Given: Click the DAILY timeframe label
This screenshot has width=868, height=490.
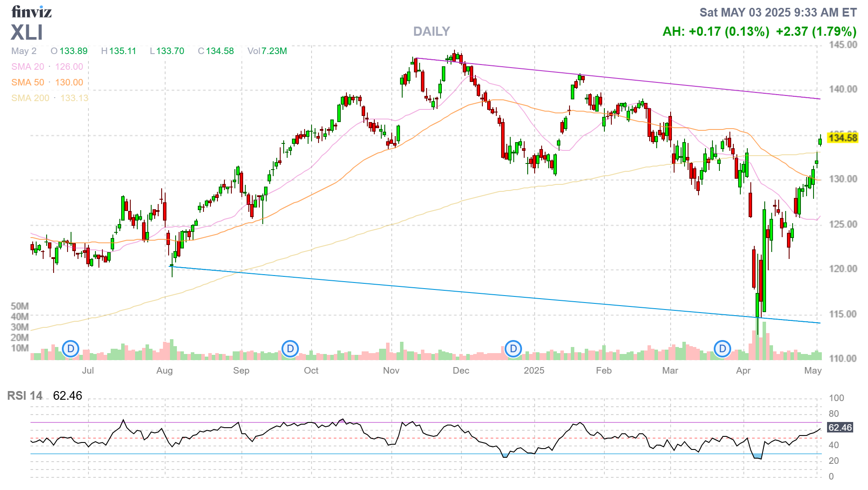Looking at the screenshot, I should (431, 31).
